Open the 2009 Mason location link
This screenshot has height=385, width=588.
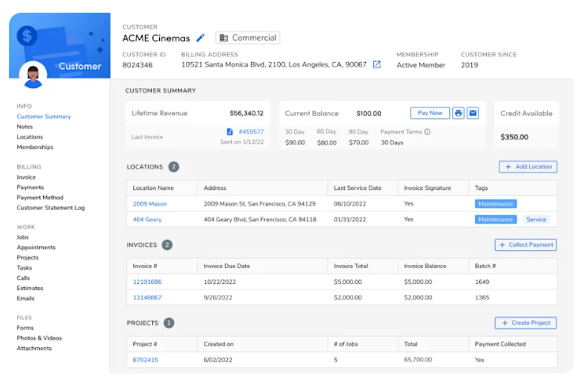point(150,204)
